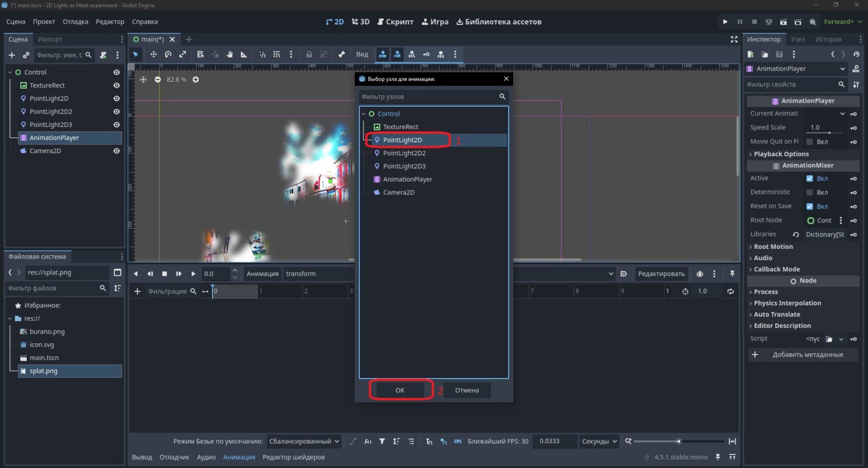Screen dimensions: 868x468
Task: Toggle the Active checkbox in AnimationMixer
Action: coord(810,178)
